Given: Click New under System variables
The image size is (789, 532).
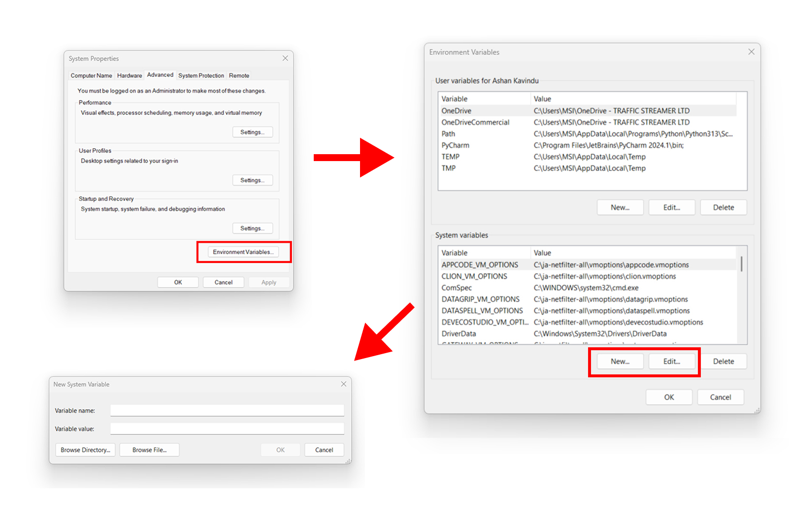Looking at the screenshot, I should (x=620, y=361).
